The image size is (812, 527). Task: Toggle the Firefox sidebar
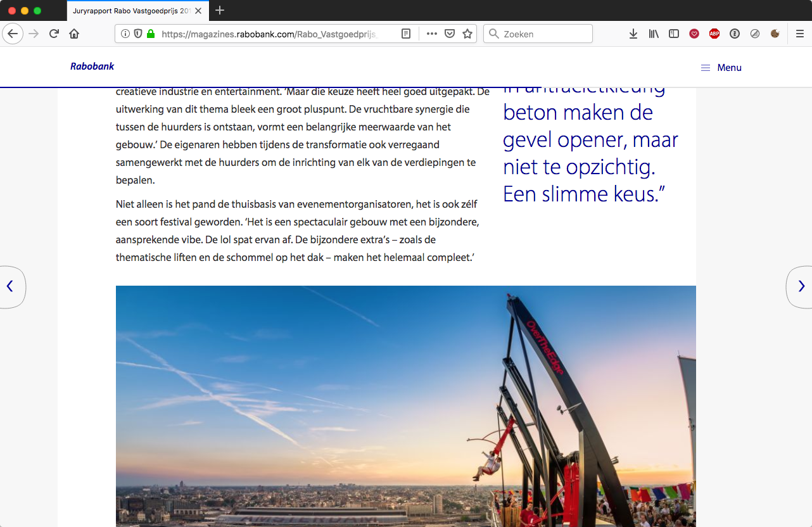point(674,34)
